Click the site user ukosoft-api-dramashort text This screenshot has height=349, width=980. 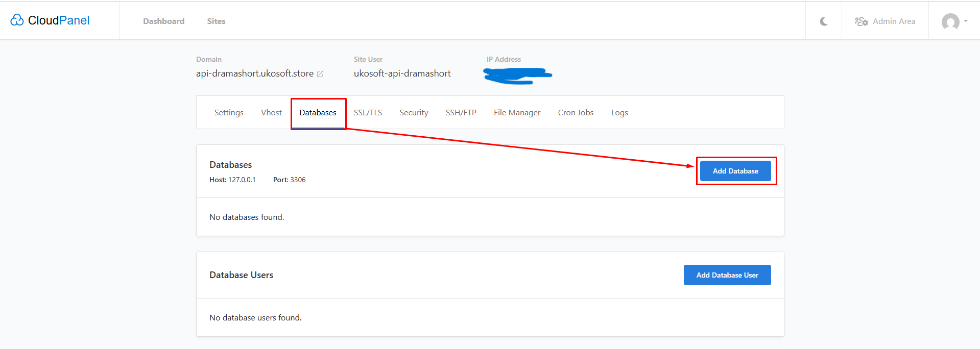[x=402, y=73]
